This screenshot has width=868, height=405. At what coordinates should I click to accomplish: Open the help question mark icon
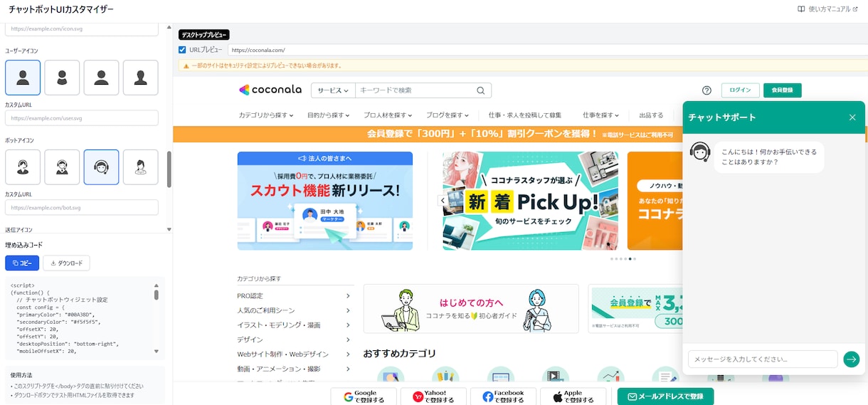706,90
